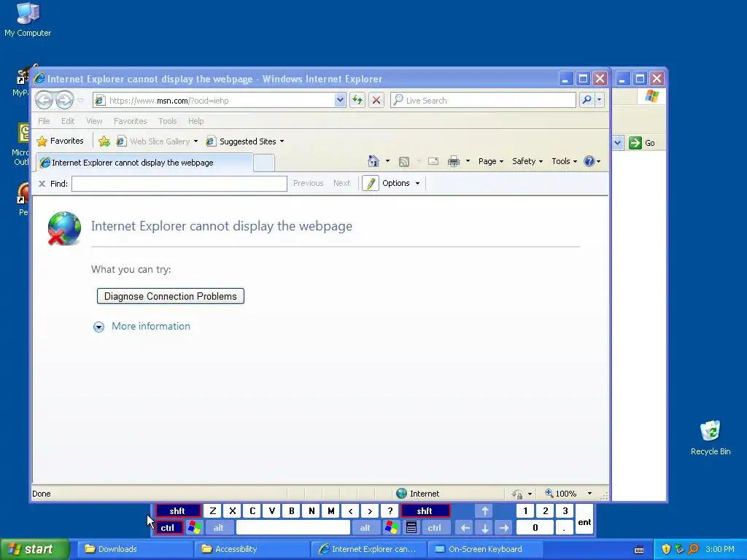Click the Go button in the background window

click(x=642, y=143)
